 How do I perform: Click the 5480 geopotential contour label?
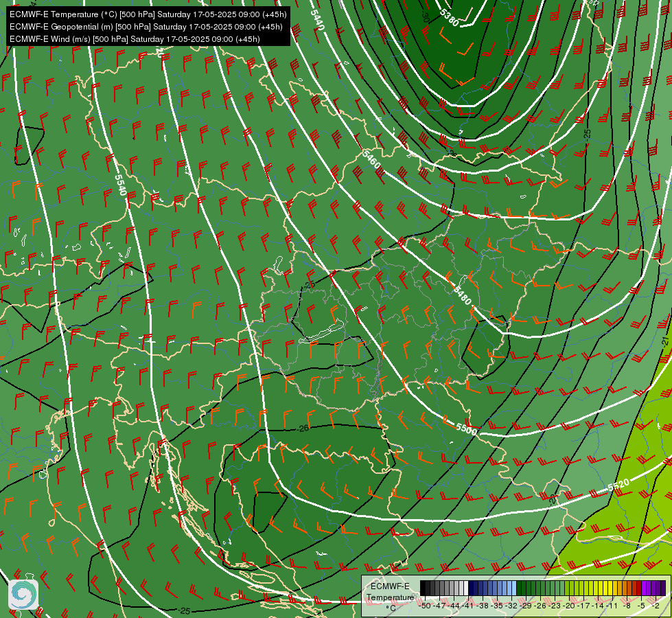click(462, 295)
